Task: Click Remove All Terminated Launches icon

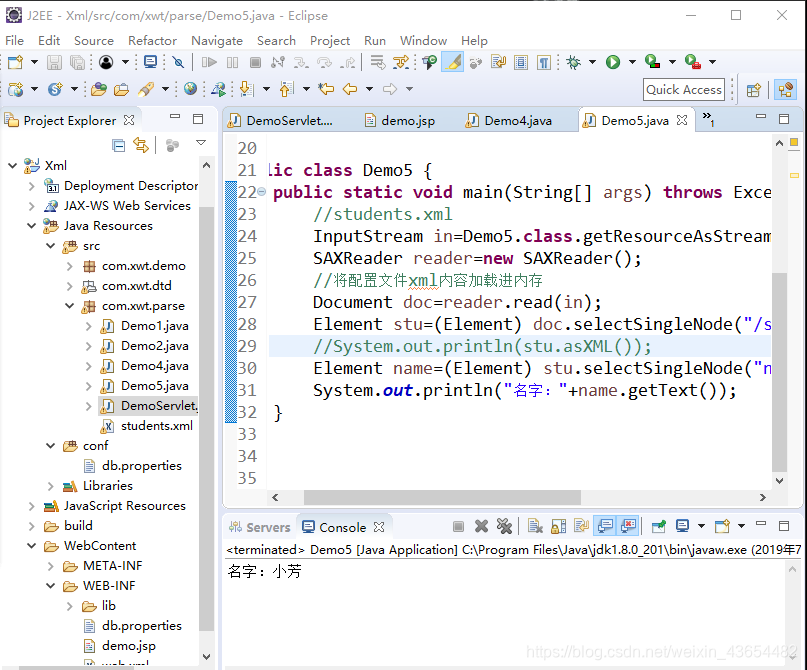Action: click(x=504, y=526)
